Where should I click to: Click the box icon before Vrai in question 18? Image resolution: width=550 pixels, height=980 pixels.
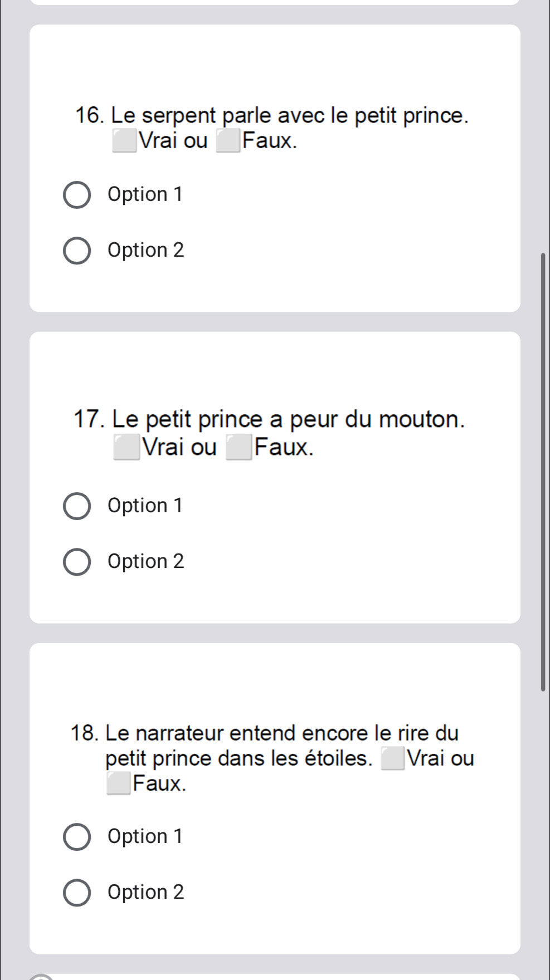[x=392, y=759]
